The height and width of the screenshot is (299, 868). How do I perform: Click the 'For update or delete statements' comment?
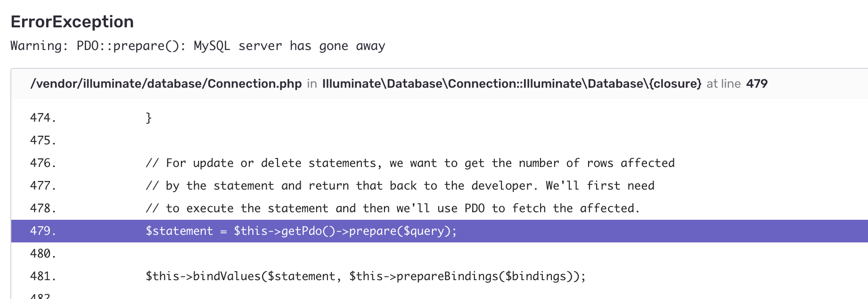point(410,163)
